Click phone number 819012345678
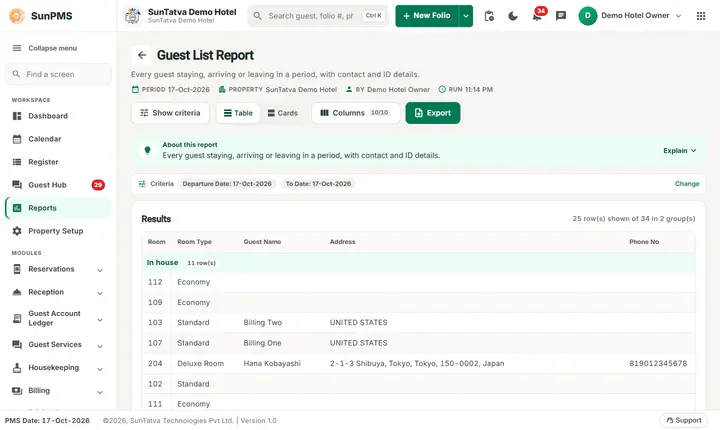Viewport: 720px width, 430px height. 658,363
